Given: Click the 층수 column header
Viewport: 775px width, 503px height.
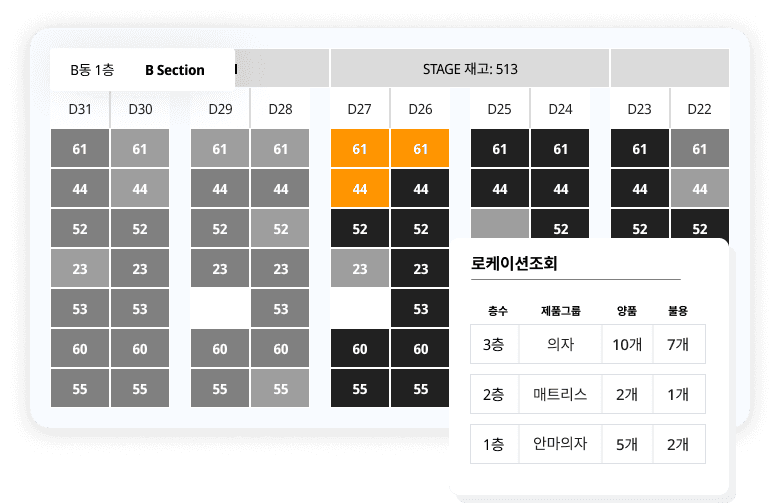Looking at the screenshot, I should 498,311.
